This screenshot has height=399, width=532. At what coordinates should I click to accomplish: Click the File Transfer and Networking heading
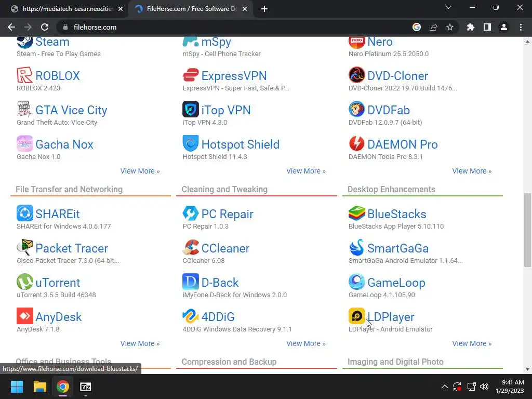[x=69, y=189]
